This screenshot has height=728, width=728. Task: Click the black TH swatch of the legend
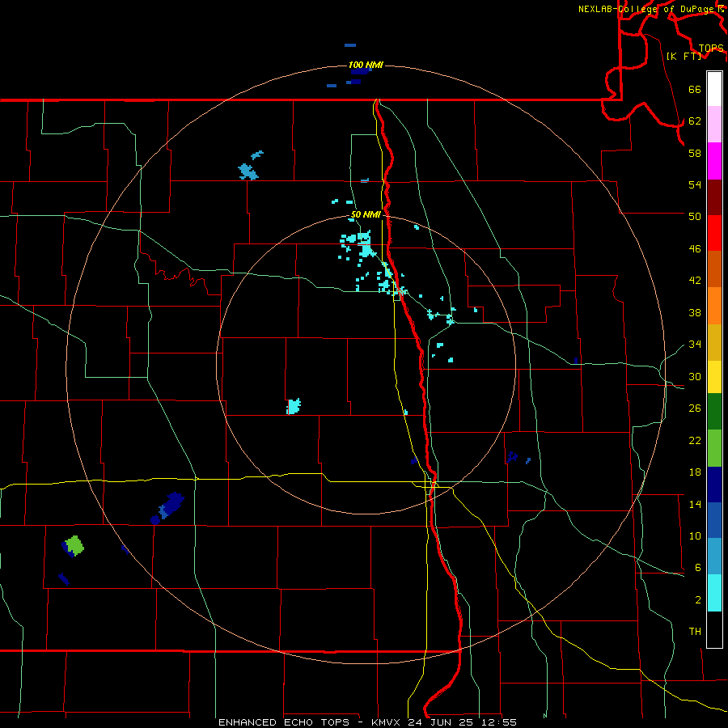pos(714,629)
